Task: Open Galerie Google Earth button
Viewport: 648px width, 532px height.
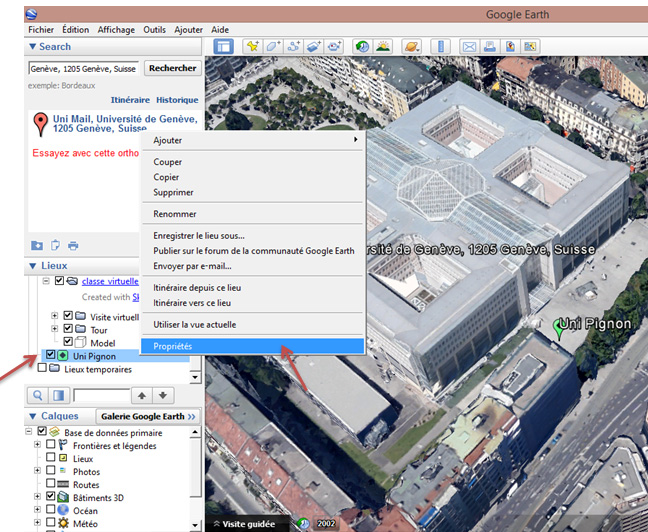Action: 148,416
